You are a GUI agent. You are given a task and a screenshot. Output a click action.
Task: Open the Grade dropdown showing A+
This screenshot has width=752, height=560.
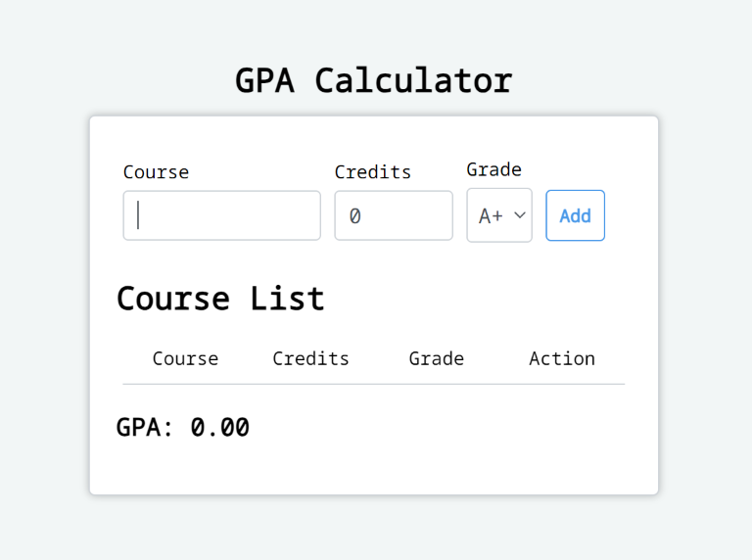click(x=499, y=215)
